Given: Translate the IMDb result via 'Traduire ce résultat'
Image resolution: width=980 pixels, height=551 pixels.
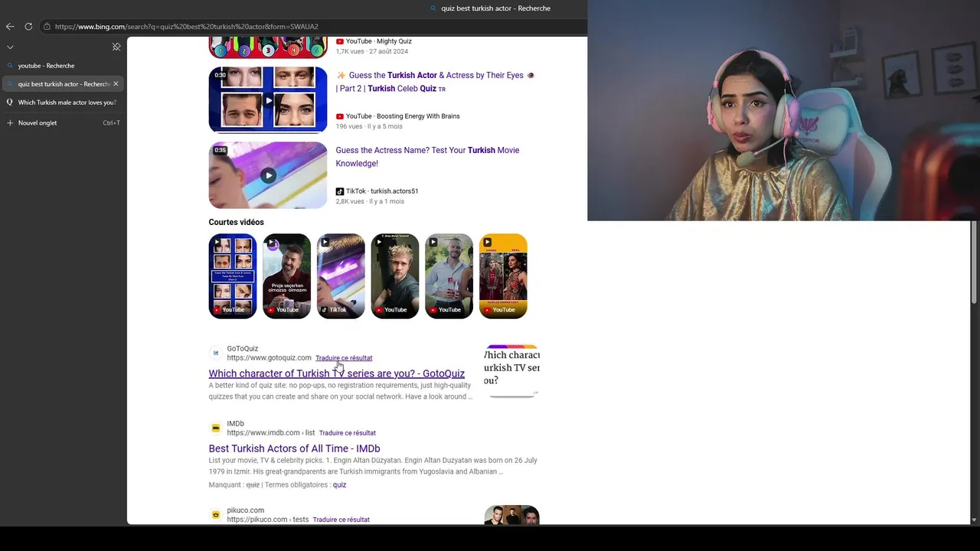Looking at the screenshot, I should [x=348, y=433].
